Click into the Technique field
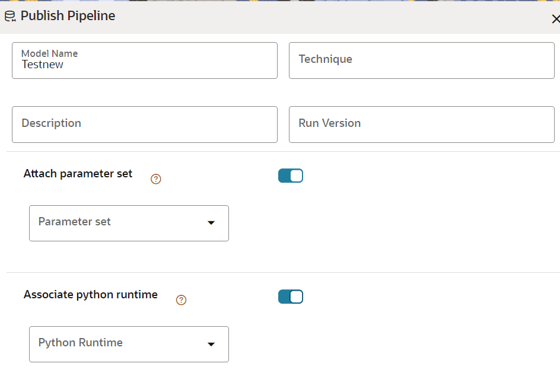Screen dimensions: 560x392 click(x=421, y=60)
